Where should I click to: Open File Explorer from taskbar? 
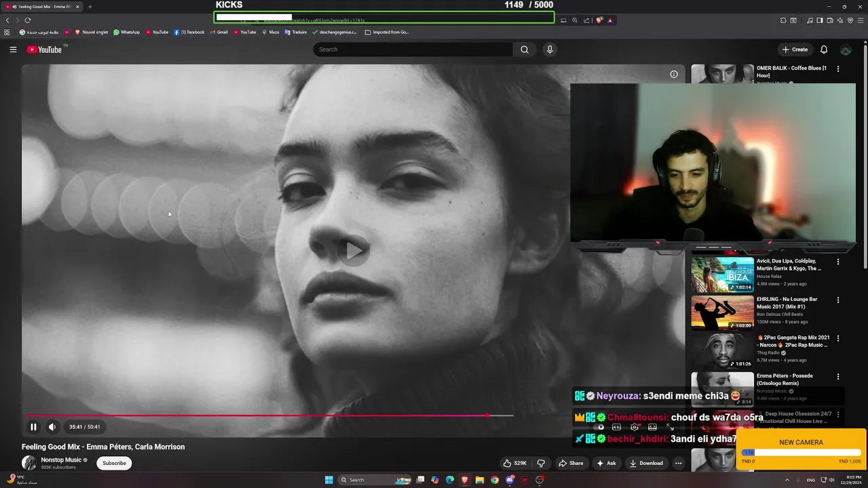479,480
